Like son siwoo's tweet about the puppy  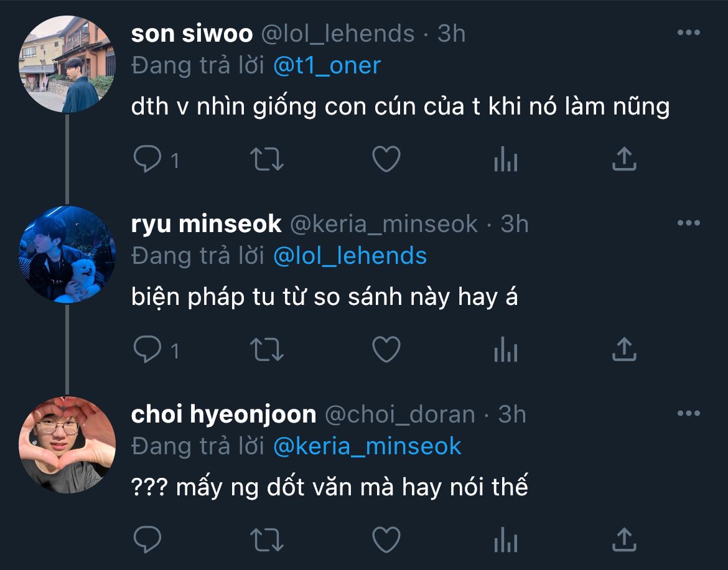tap(386, 159)
